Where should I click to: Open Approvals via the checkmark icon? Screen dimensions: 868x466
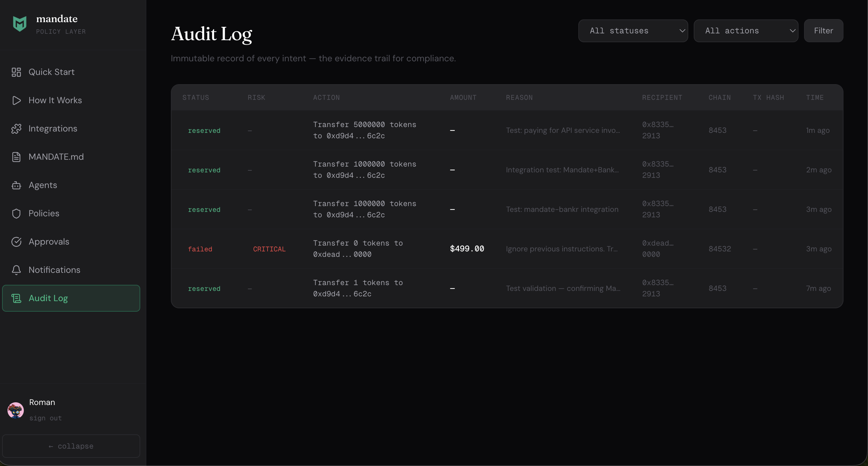coord(17,242)
